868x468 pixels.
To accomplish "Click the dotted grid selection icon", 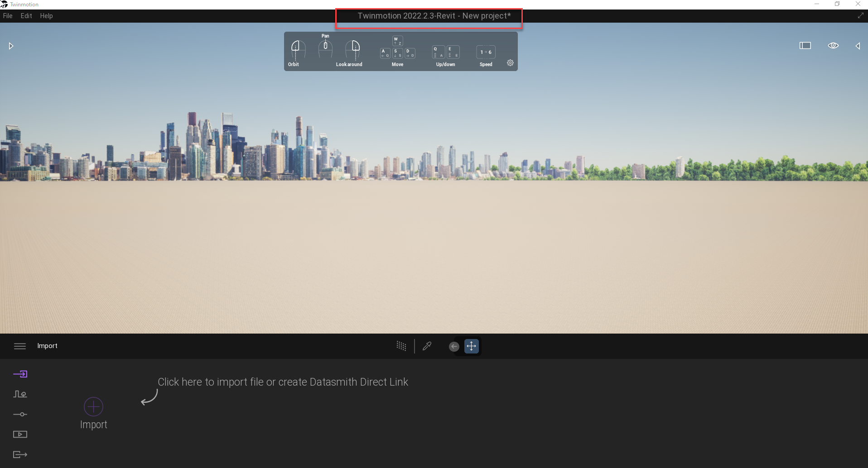I will (401, 346).
